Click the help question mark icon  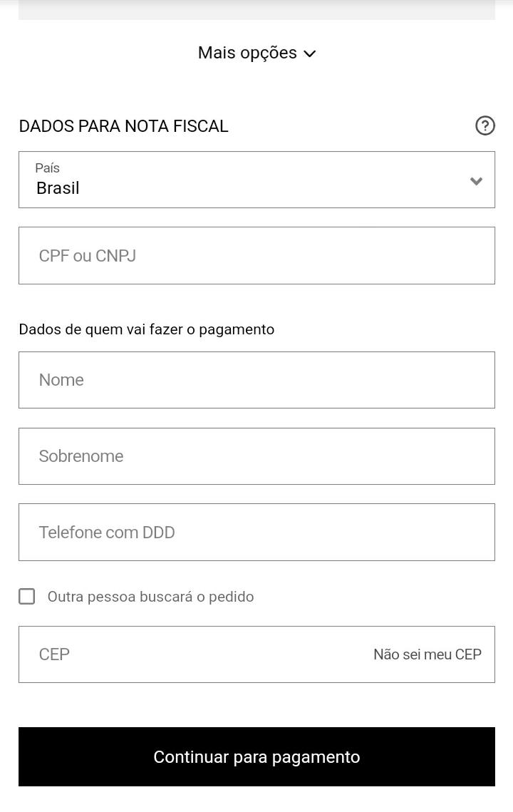pos(484,125)
